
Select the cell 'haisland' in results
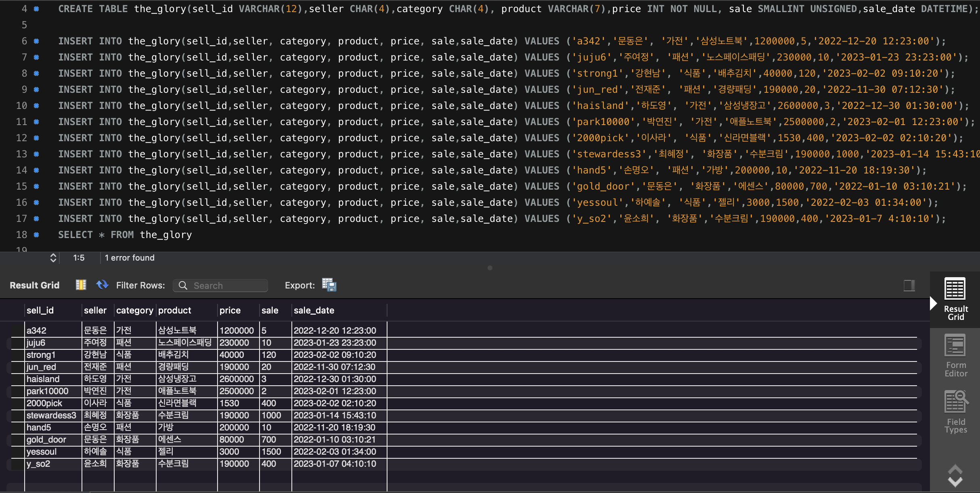(x=53, y=379)
